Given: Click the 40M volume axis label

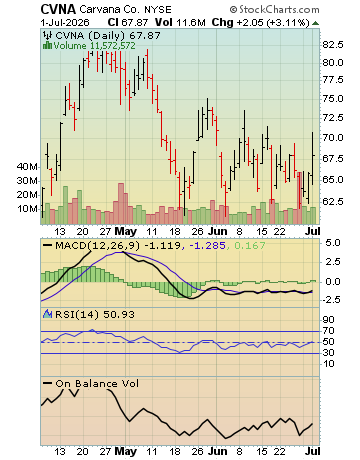Looking at the screenshot, I should [27, 167].
